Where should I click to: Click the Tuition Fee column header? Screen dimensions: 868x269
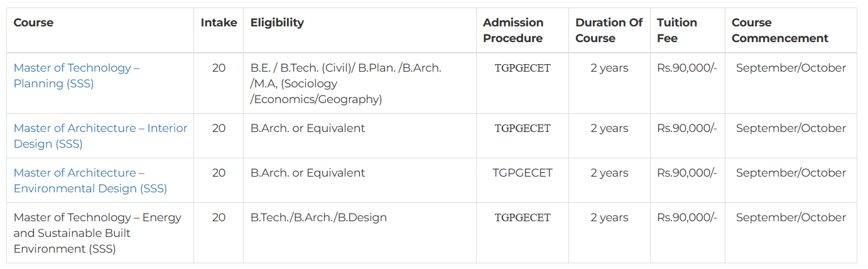pos(676,30)
